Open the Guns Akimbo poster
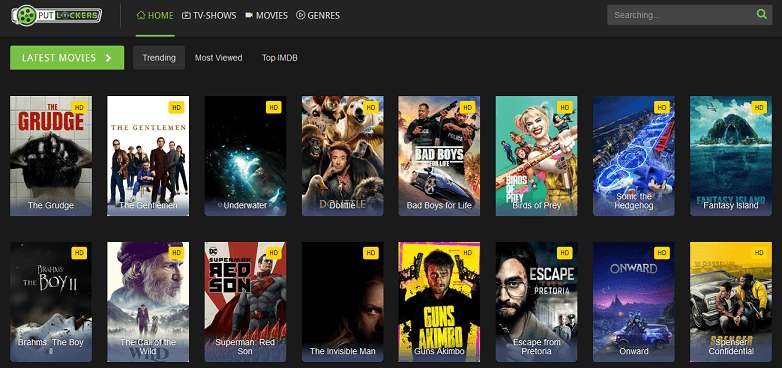The height and width of the screenshot is (368, 782). (439, 302)
